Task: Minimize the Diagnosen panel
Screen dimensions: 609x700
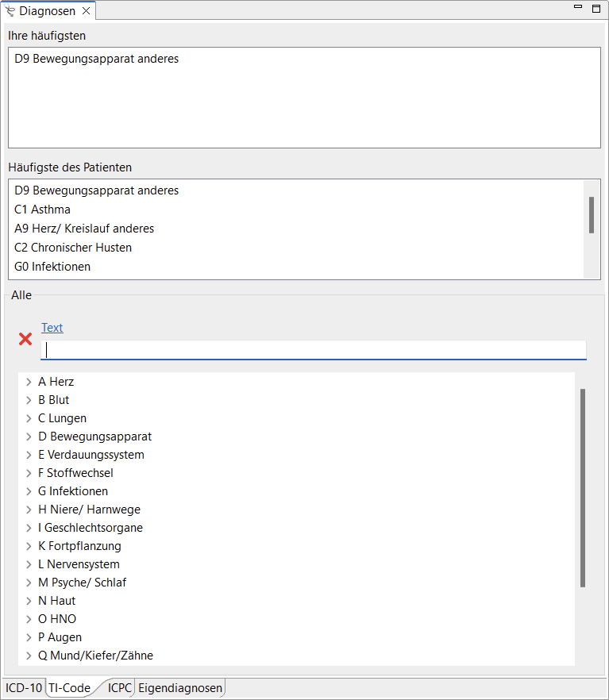Action: point(579,8)
